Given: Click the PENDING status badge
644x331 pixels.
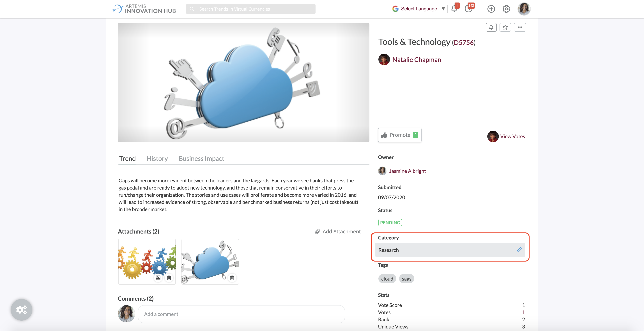Looking at the screenshot, I should coord(390,223).
